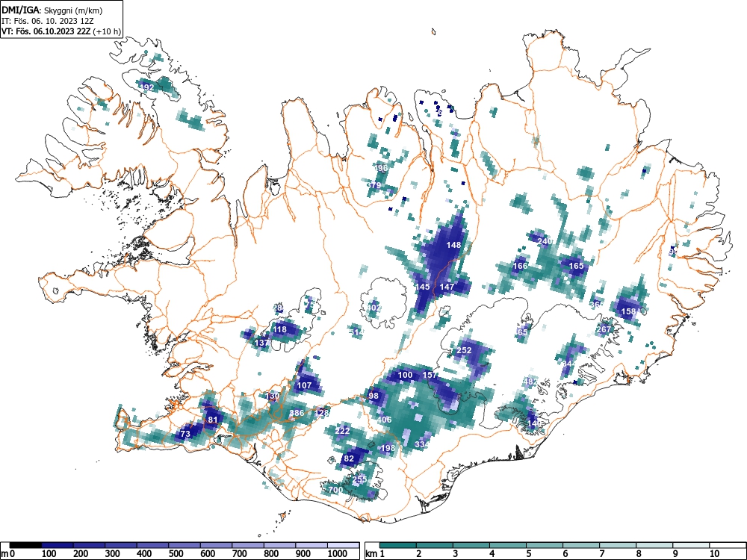
Task: Click the map value 81 in the southwest
Action: [212, 420]
